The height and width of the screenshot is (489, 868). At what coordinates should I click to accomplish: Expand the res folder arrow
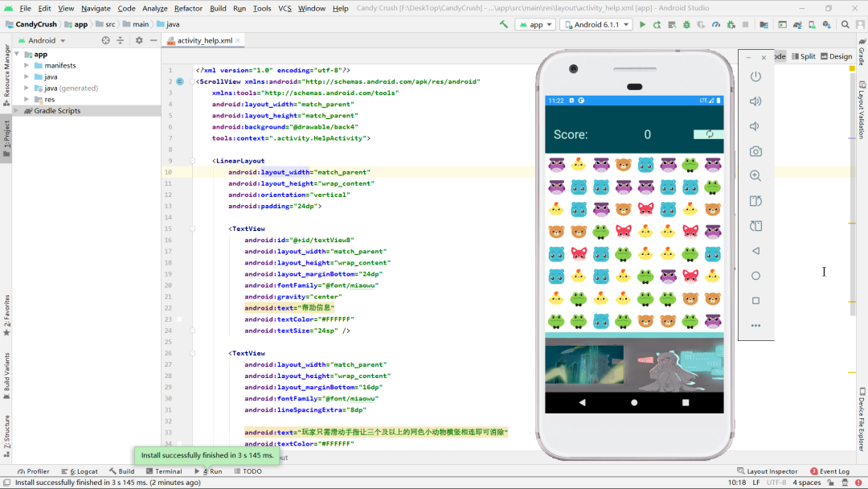point(27,99)
